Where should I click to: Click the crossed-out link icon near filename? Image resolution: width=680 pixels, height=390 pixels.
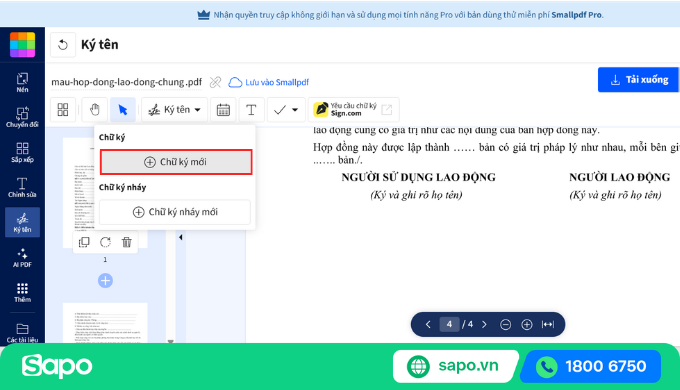point(215,82)
